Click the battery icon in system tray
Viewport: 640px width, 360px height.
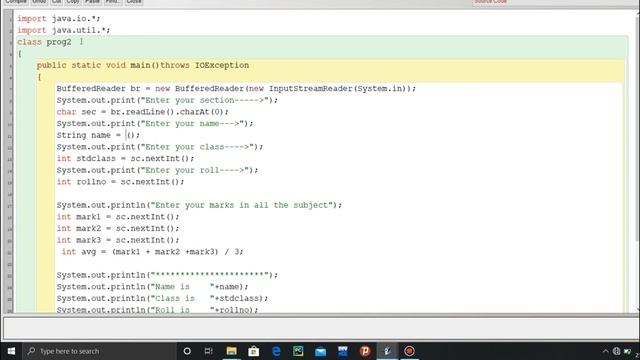click(627, 351)
